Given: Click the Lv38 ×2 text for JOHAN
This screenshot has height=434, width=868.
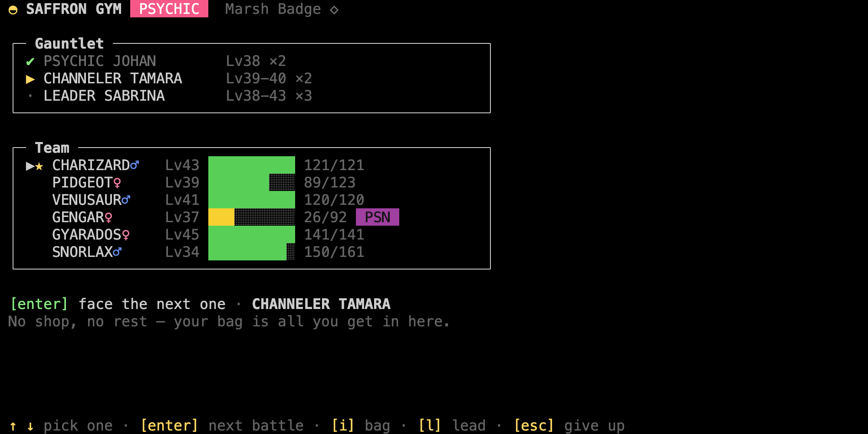Looking at the screenshot, I should coord(256,61).
